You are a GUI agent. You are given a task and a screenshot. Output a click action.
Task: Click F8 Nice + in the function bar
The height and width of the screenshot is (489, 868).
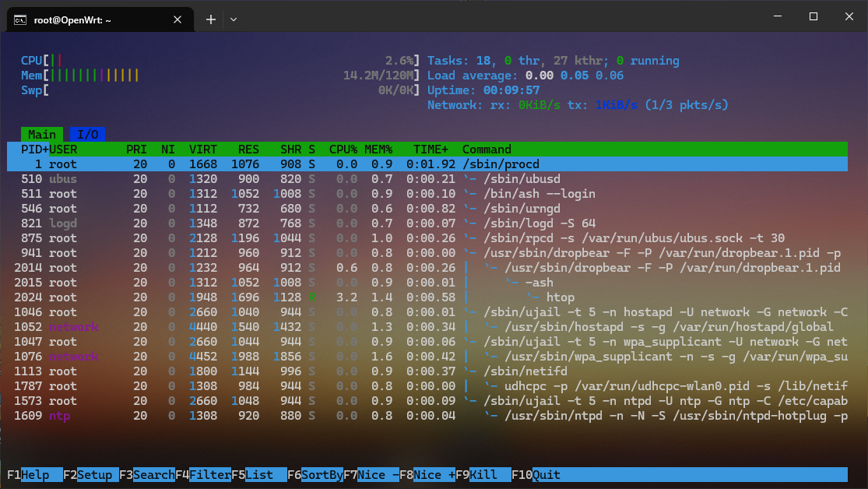(x=427, y=475)
